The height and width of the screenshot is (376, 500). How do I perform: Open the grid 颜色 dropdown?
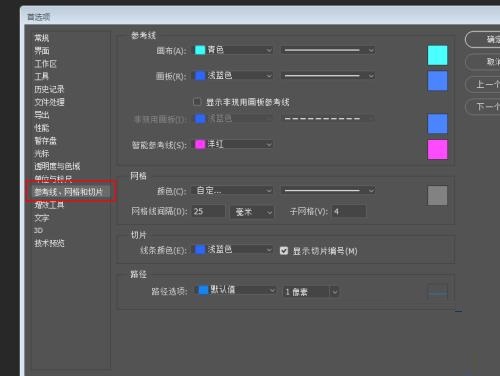click(232, 190)
